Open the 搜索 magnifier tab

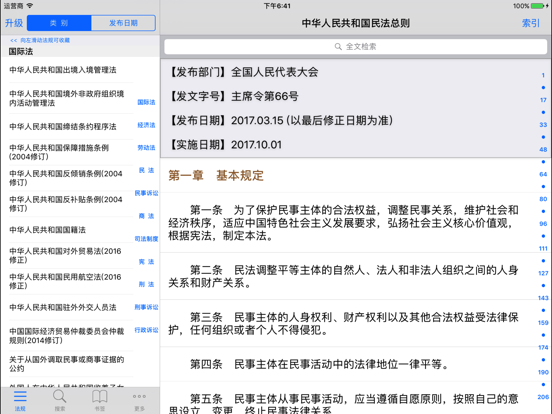[59, 401]
